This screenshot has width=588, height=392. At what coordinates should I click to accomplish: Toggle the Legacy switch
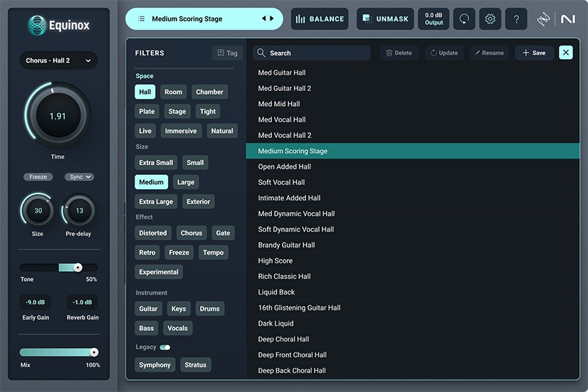point(165,347)
